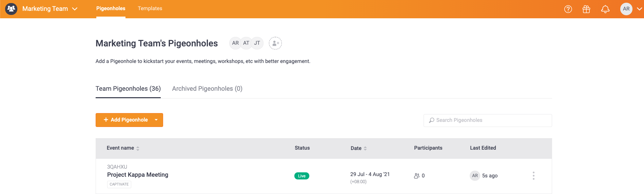Expand the Add Pigeonhole dropdown arrow
Screen dimensions: 644x194
[x=156, y=120]
